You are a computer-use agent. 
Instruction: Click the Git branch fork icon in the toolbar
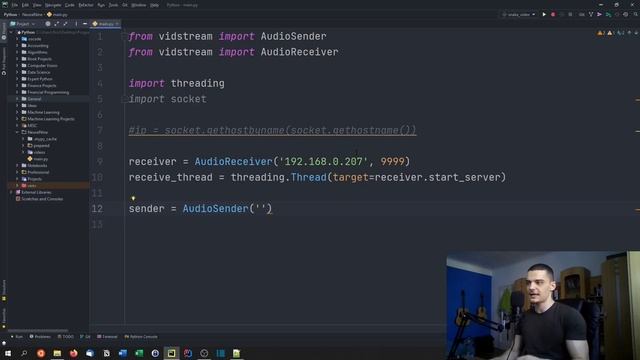point(591,14)
